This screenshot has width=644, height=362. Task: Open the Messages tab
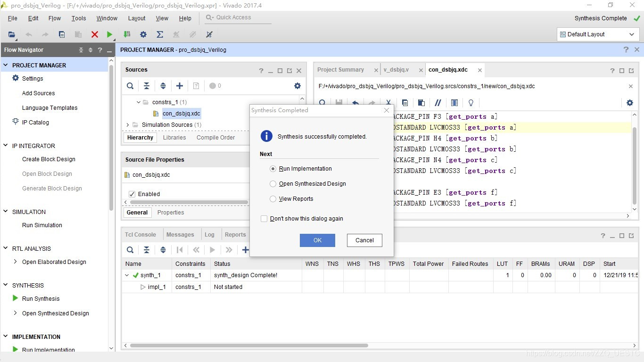(180, 234)
